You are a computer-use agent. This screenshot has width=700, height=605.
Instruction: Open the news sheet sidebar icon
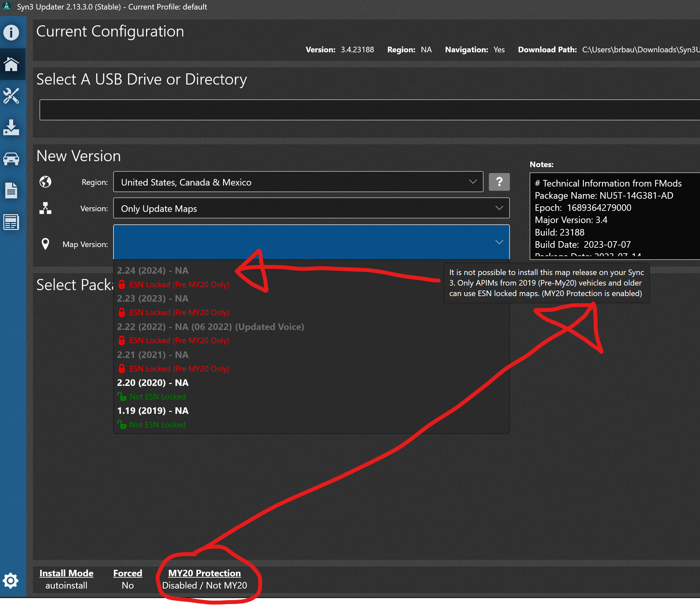click(x=11, y=222)
